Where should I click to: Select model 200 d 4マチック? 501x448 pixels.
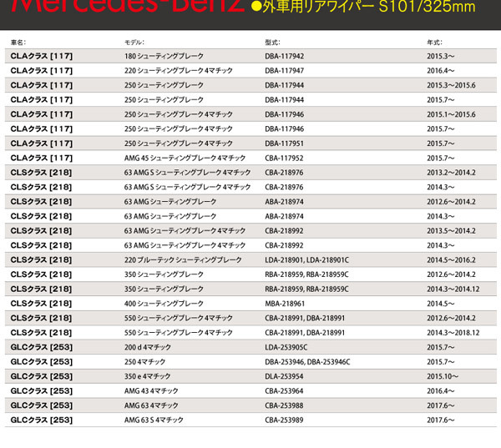tap(148, 347)
